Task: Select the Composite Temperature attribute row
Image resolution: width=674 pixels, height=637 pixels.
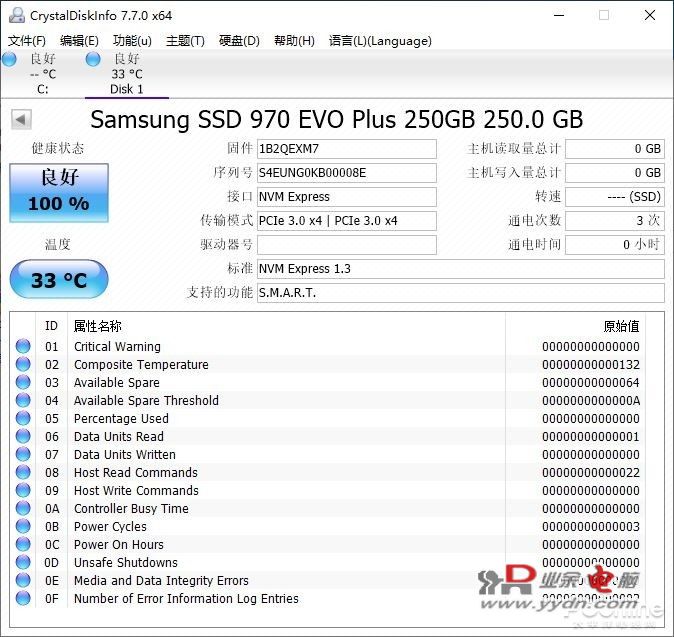Action: click(328, 364)
